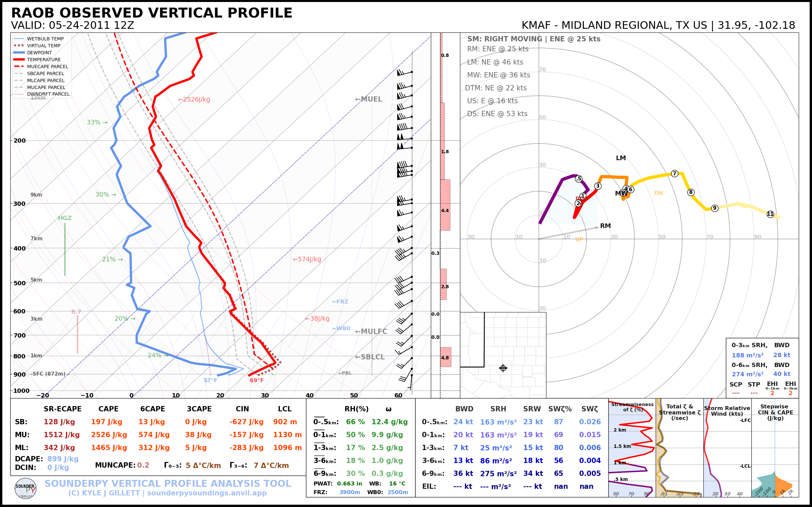Click the sounderpysoundings.anvil.app link text

[207, 493]
